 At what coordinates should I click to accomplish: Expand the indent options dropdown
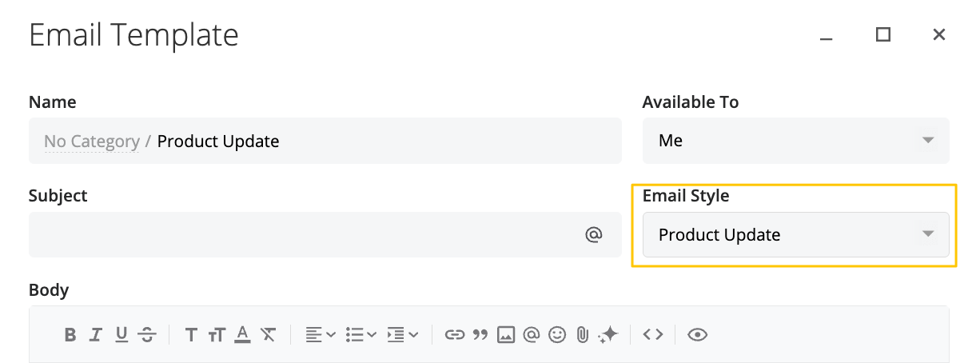(402, 335)
